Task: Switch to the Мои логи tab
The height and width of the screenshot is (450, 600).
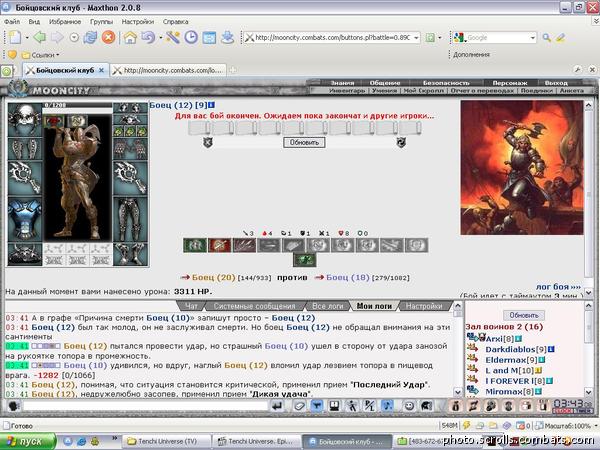Action: tap(374, 306)
